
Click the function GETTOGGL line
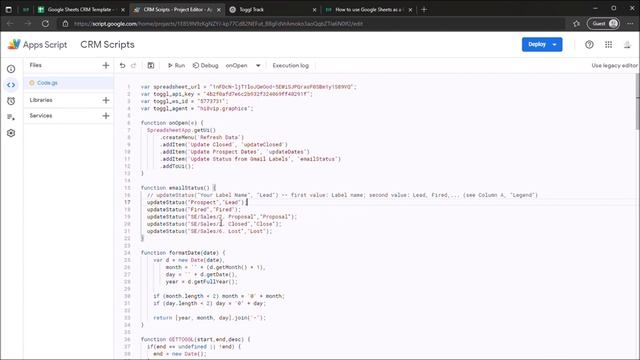(x=196, y=339)
